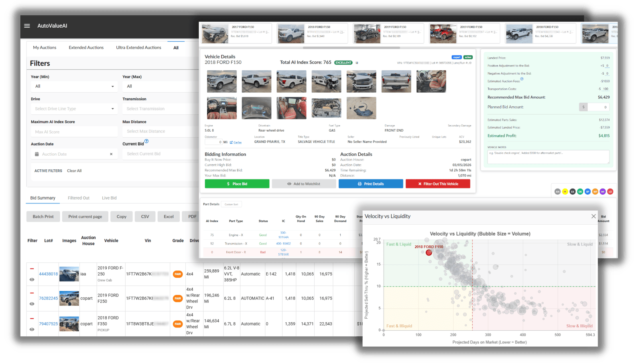Click the red LO color circle
This screenshot has width=642, height=364.
(610, 192)
